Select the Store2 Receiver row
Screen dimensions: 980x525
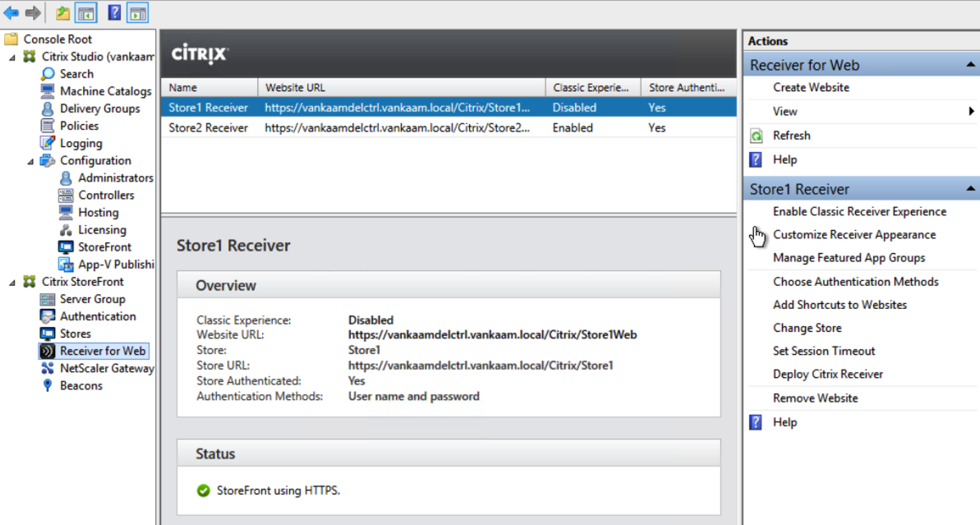point(449,127)
